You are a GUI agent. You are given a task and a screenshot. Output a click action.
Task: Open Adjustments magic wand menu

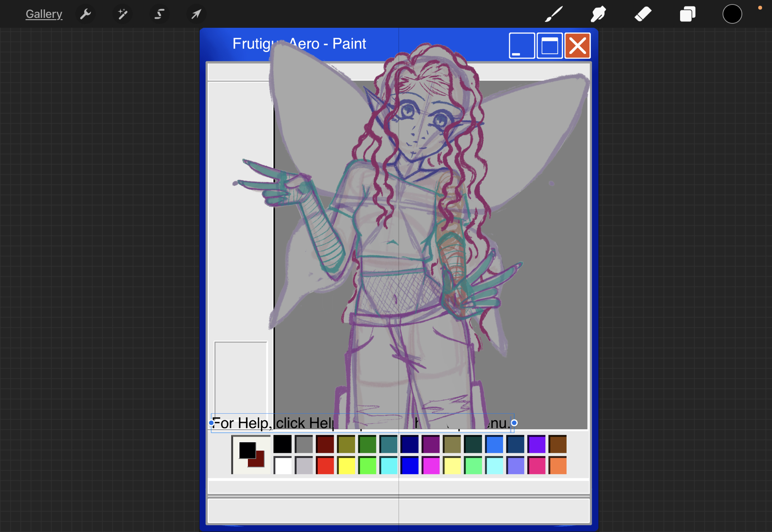122,14
